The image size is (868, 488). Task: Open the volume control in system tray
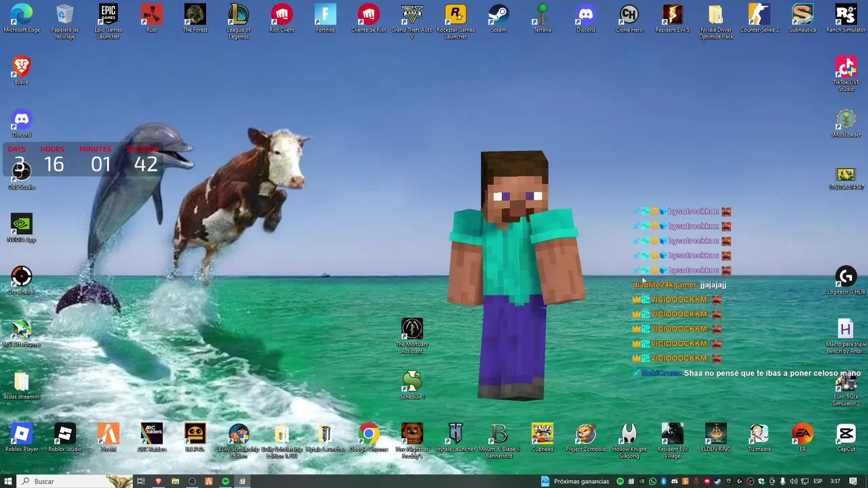(793, 481)
